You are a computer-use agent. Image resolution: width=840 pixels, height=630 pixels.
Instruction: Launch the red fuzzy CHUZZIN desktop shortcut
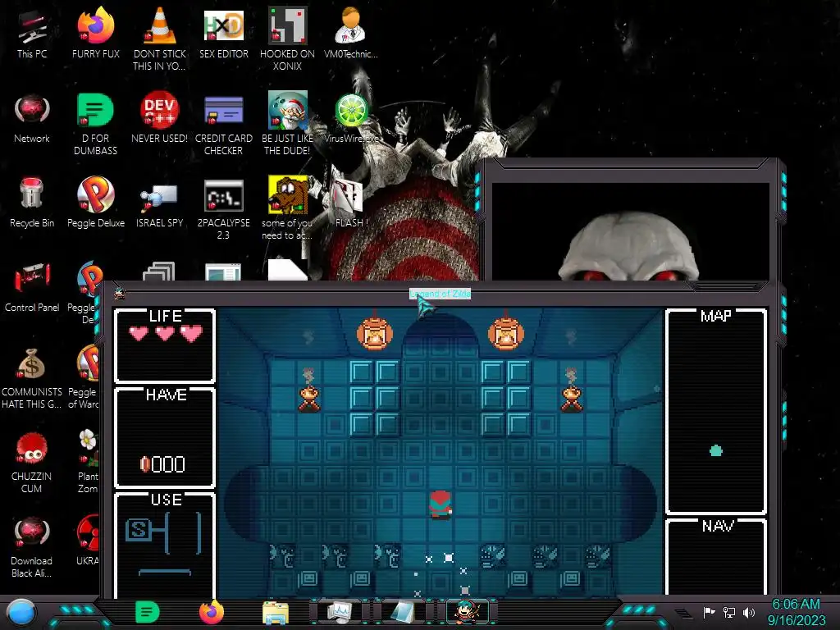[x=32, y=463]
